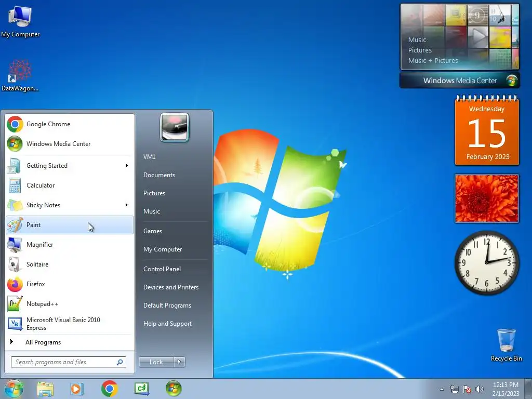Image resolution: width=532 pixels, height=399 pixels.
Task: Open Sticky Notes
Action: 70,205
